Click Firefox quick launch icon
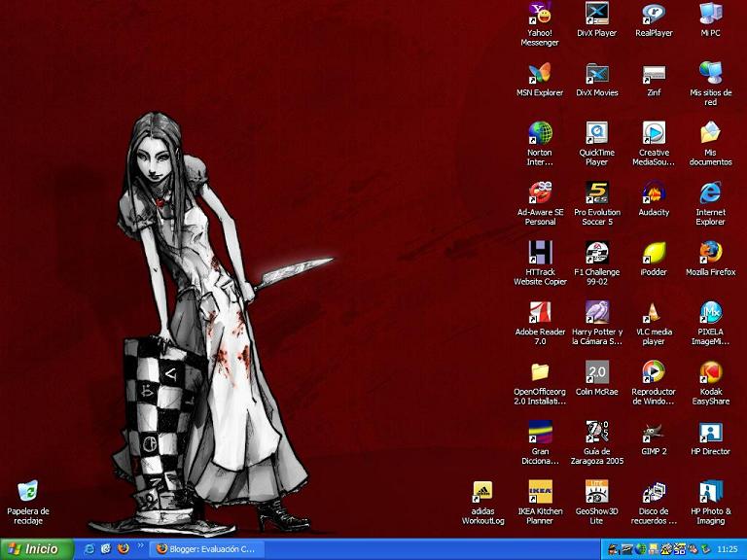Image resolution: width=747 pixels, height=560 pixels. (123, 549)
